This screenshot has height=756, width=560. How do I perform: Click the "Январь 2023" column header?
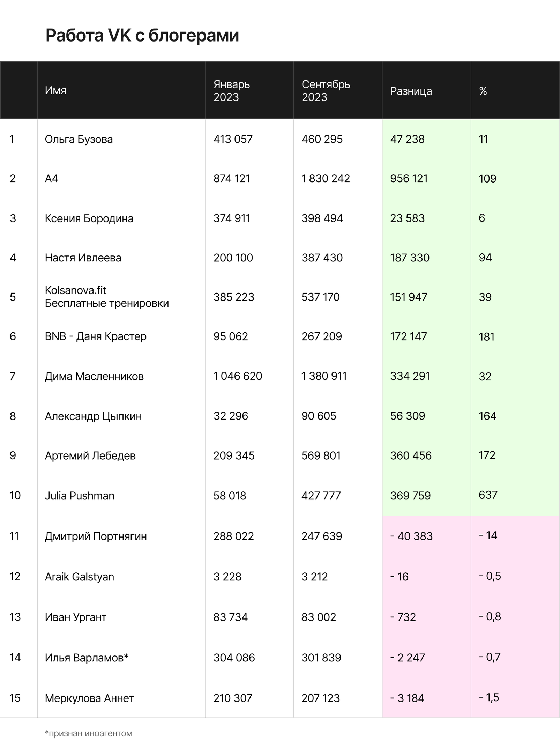click(232, 90)
